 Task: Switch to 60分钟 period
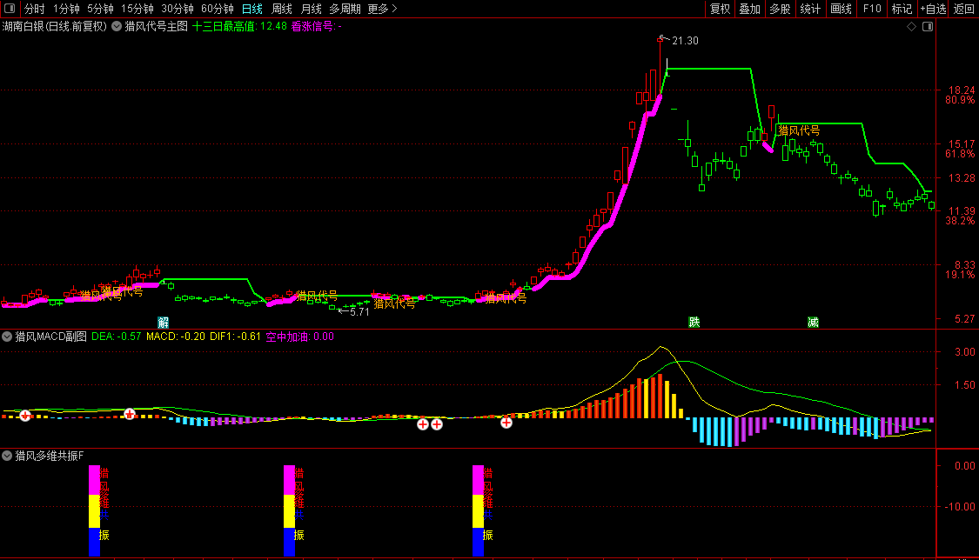(218, 9)
